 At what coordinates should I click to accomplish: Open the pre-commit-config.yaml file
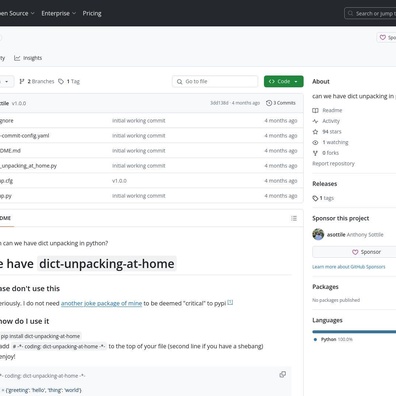point(25,136)
